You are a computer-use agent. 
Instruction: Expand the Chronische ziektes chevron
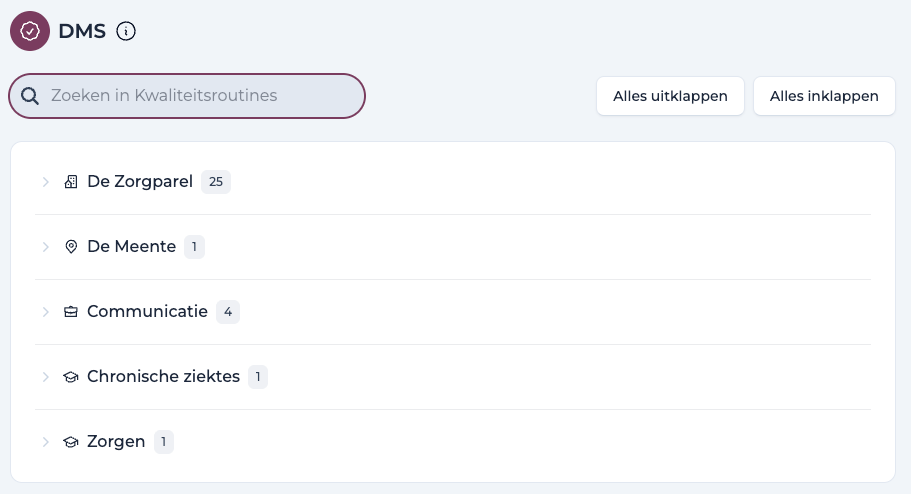coord(46,377)
